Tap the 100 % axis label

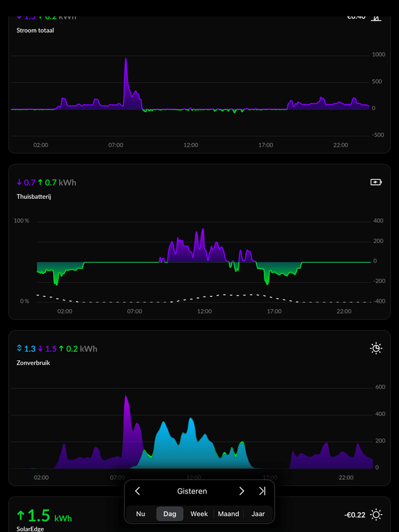(21, 221)
